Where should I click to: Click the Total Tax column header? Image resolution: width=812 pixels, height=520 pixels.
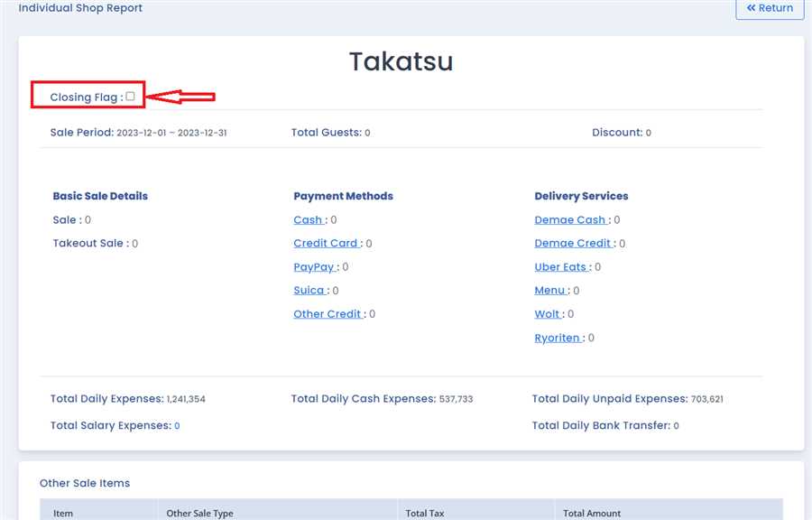point(424,513)
